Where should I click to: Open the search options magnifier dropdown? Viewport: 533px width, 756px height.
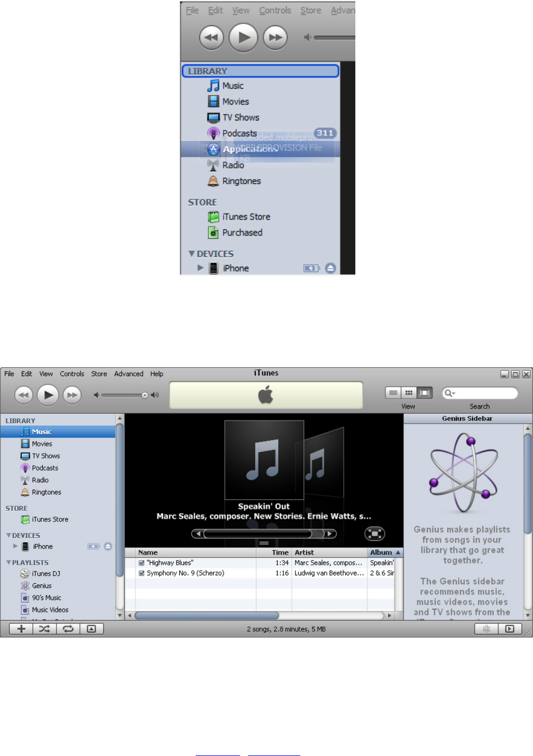(x=449, y=393)
